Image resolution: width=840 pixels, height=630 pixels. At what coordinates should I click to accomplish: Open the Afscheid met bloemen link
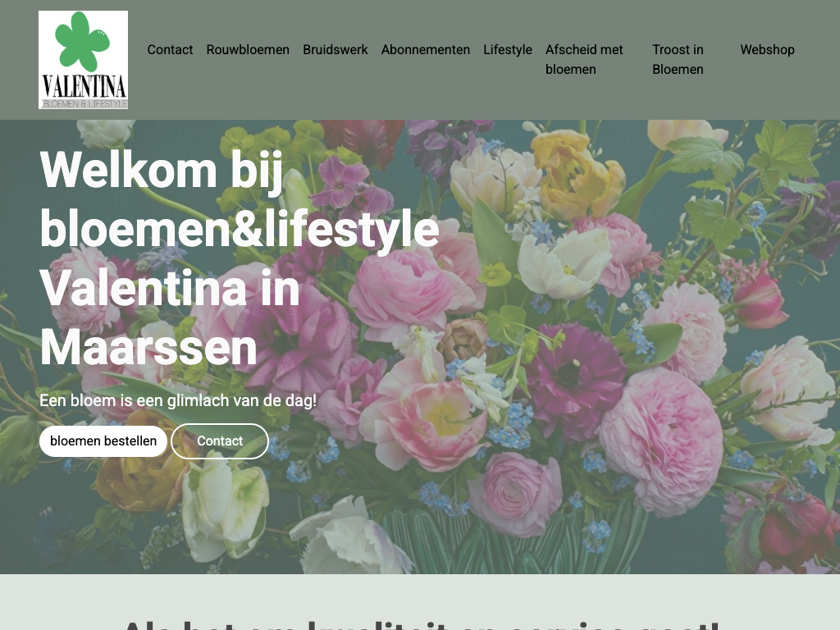pos(584,59)
